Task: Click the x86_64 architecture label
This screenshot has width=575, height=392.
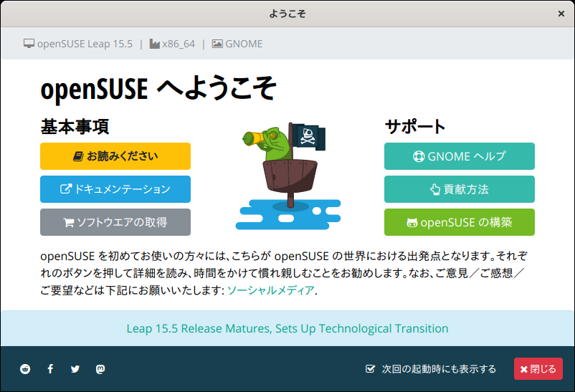Action: [x=172, y=44]
